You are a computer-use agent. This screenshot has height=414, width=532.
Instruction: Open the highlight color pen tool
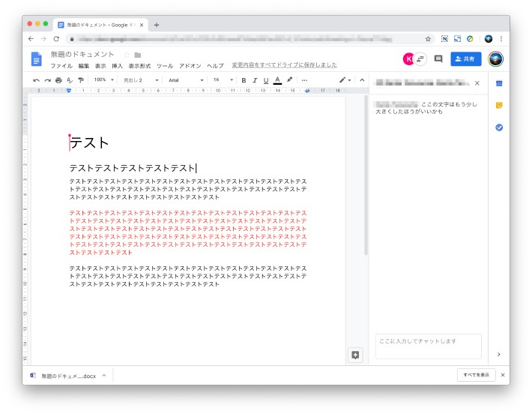coord(289,79)
